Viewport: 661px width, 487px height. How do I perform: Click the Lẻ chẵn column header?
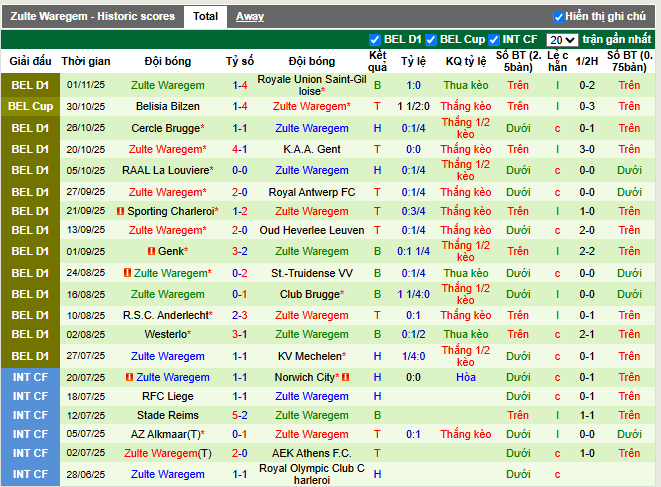[x=557, y=61]
